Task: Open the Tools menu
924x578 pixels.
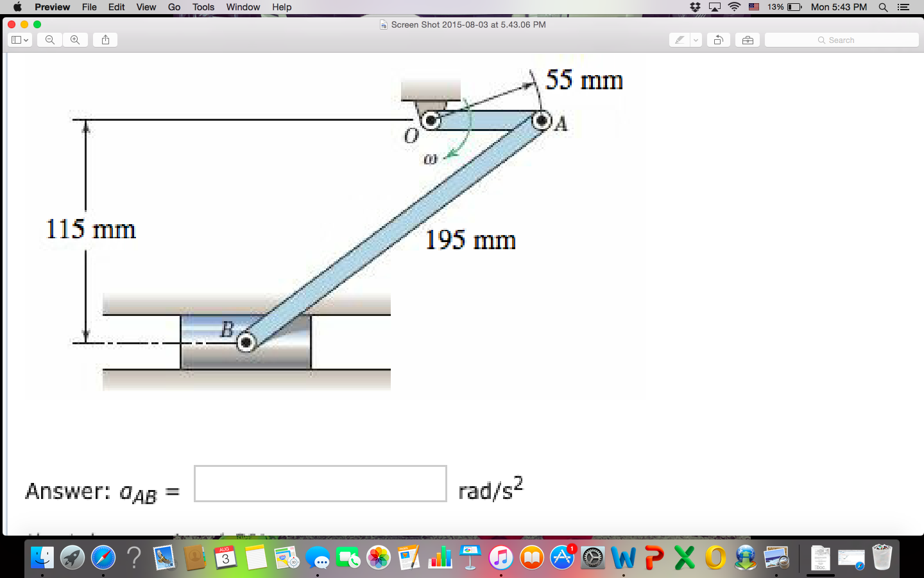Action: click(203, 7)
